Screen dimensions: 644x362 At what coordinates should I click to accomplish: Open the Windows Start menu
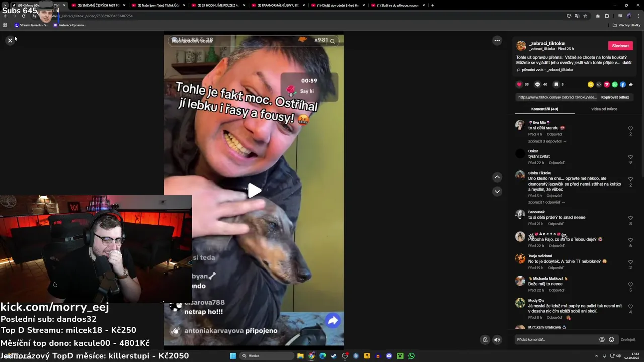point(233,356)
